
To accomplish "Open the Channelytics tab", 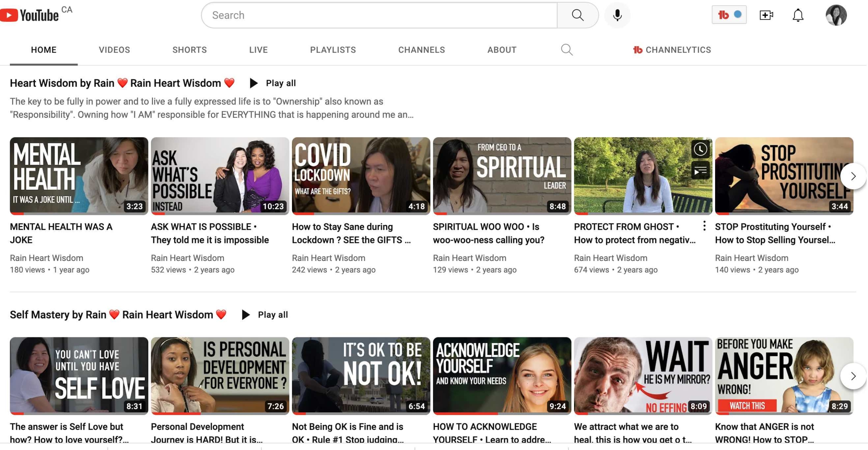I will pos(672,50).
